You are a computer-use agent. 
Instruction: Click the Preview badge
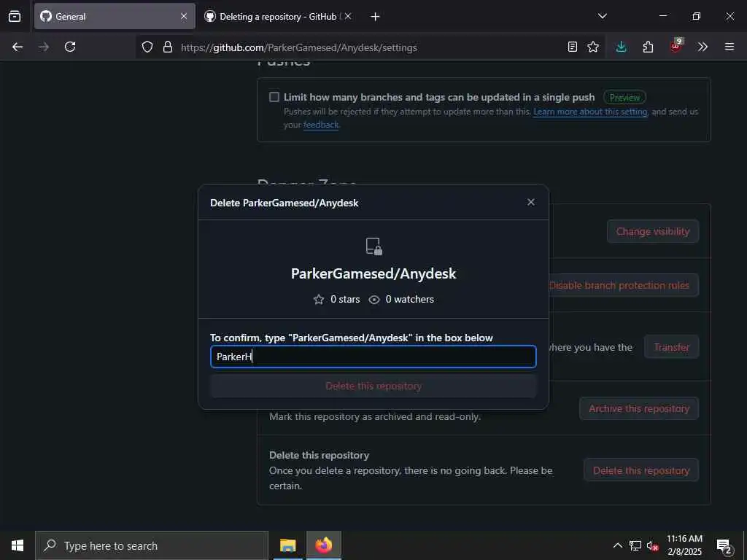pyautogui.click(x=624, y=98)
